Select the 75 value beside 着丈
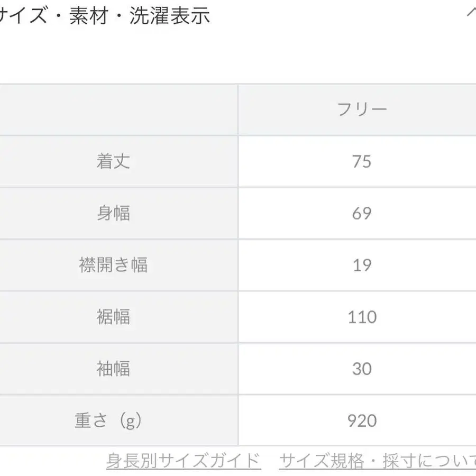 362,162
